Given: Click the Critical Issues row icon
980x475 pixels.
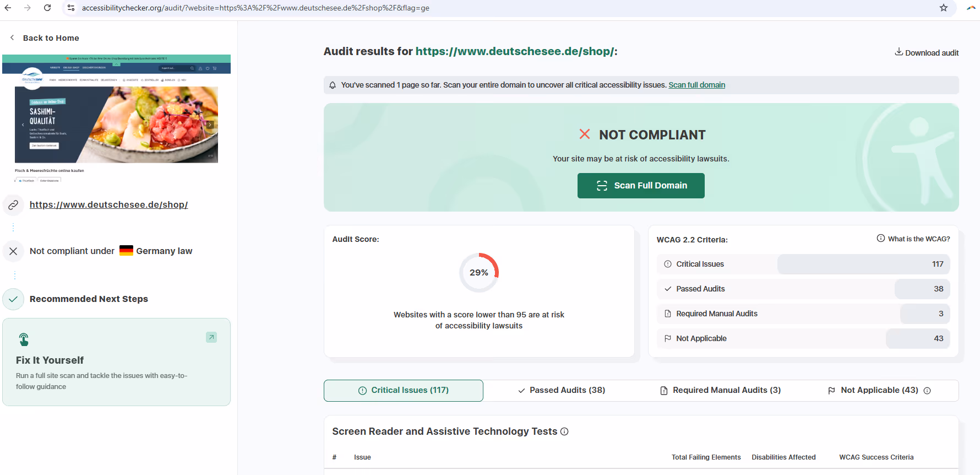Looking at the screenshot, I should [x=668, y=264].
